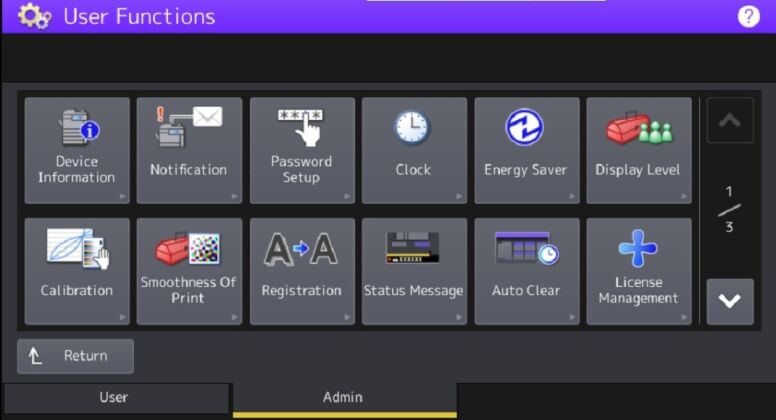Open the Calibration function

[77, 271]
